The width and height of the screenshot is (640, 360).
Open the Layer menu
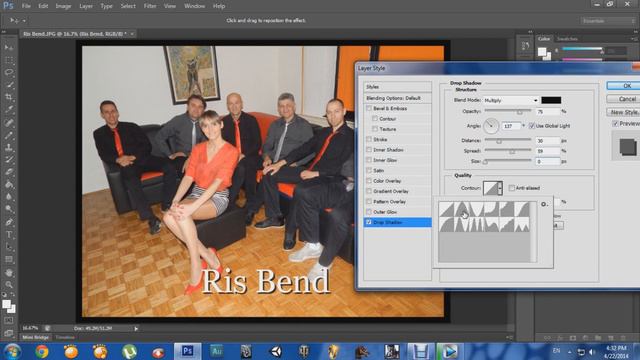[86, 6]
